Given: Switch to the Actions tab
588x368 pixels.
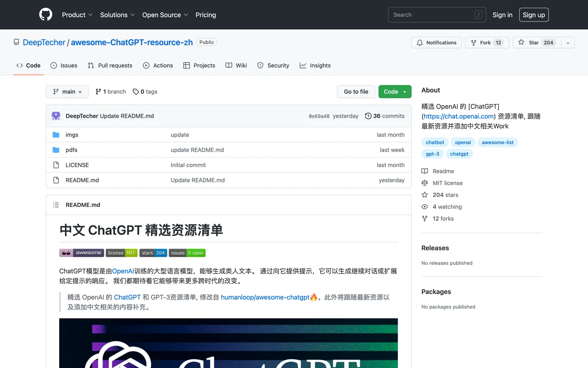Looking at the screenshot, I should (x=158, y=65).
